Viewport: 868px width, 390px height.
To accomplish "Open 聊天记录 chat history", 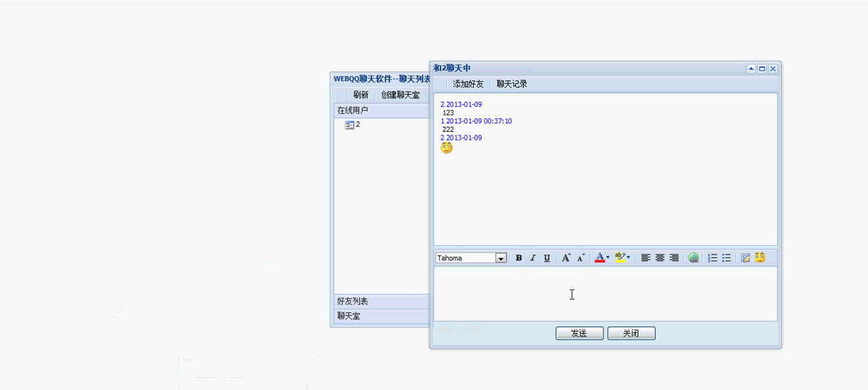I will [512, 84].
